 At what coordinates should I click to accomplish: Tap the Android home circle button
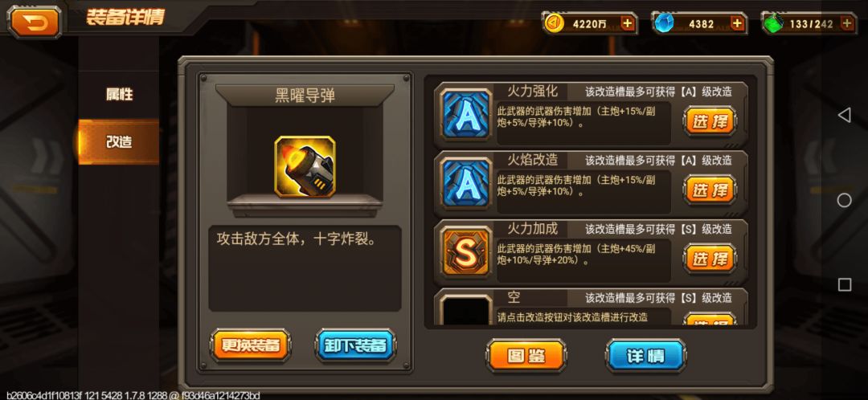click(844, 200)
